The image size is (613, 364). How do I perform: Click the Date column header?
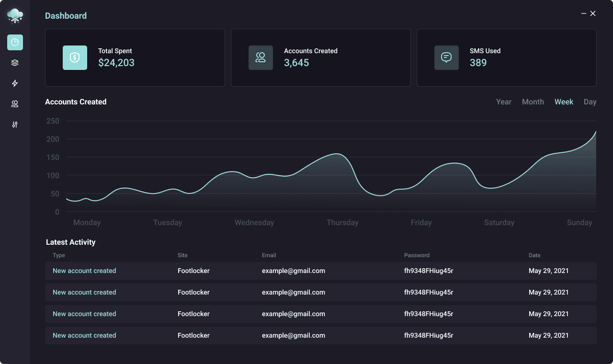[534, 255]
